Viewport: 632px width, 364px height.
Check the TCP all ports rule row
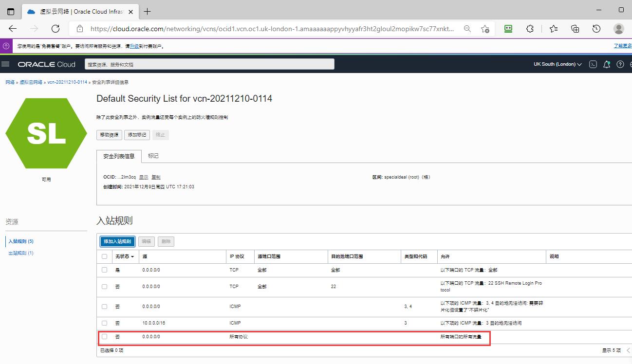pyautogui.click(x=104, y=270)
